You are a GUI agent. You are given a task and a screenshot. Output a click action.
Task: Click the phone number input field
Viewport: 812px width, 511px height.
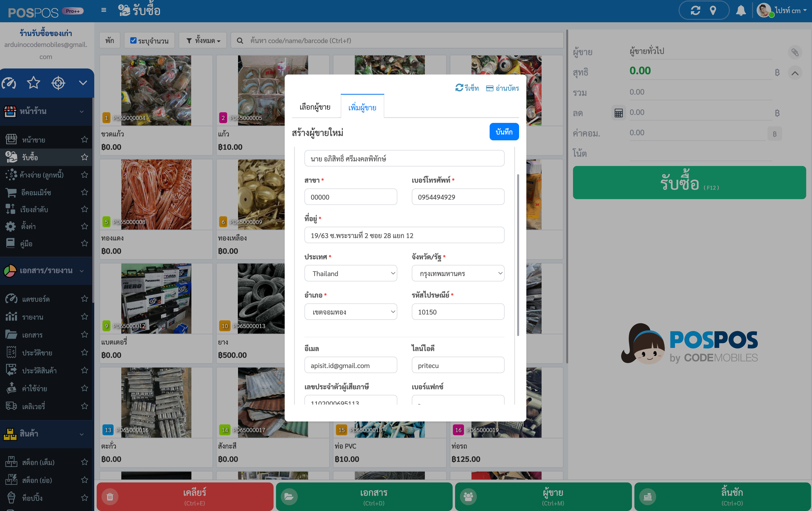[457, 197]
